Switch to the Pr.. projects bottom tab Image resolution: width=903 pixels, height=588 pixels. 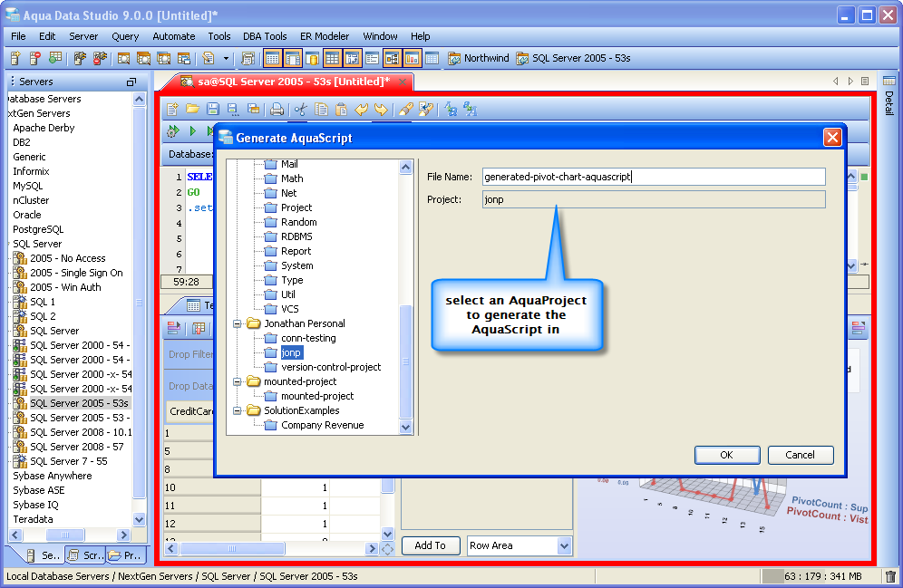125,555
